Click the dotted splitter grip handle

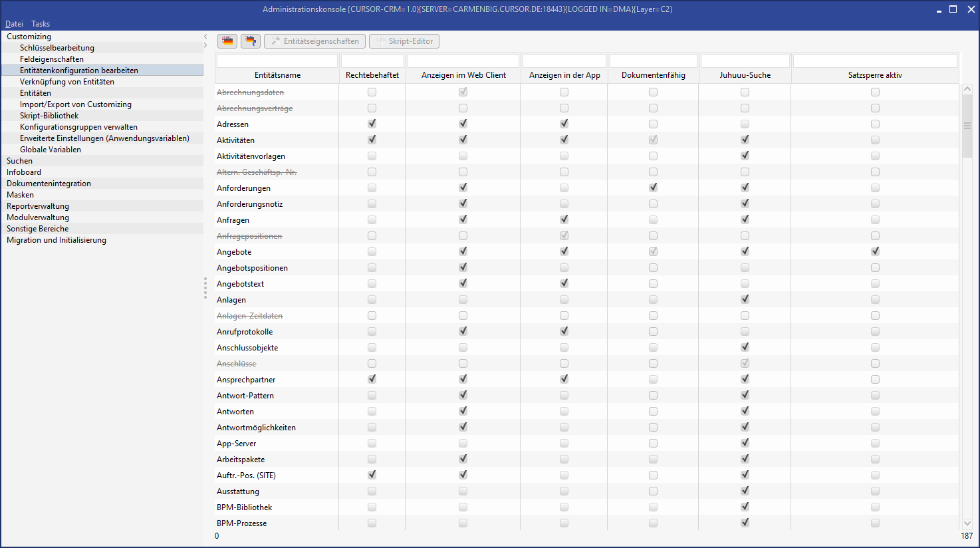(x=205, y=289)
